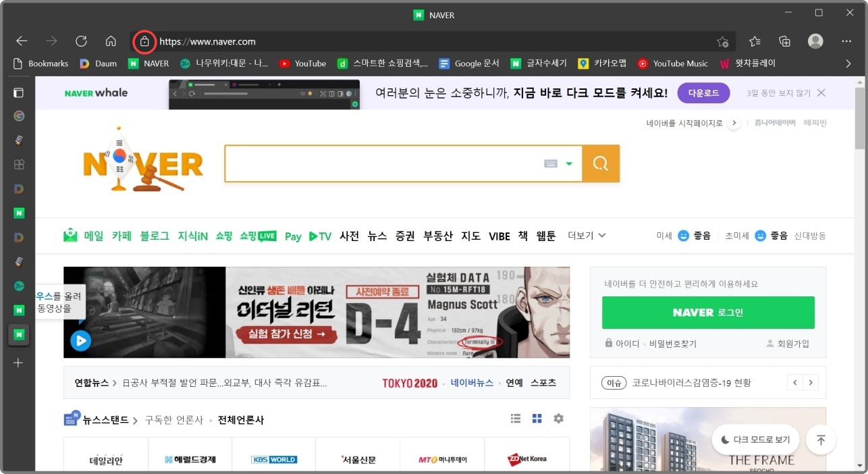Show 구독한 언론사 in newsstand
Screen dimensions: 868x474
174,420
